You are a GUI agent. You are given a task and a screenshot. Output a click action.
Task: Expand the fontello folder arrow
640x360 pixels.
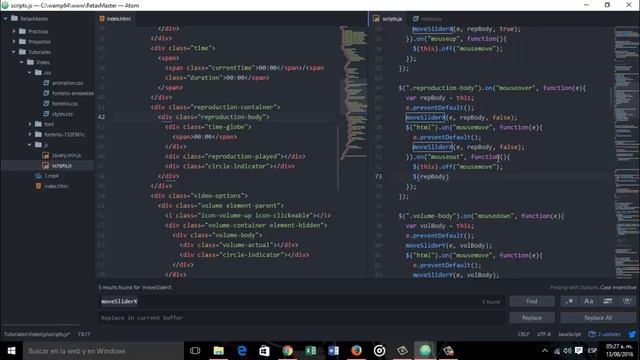(x=29, y=134)
